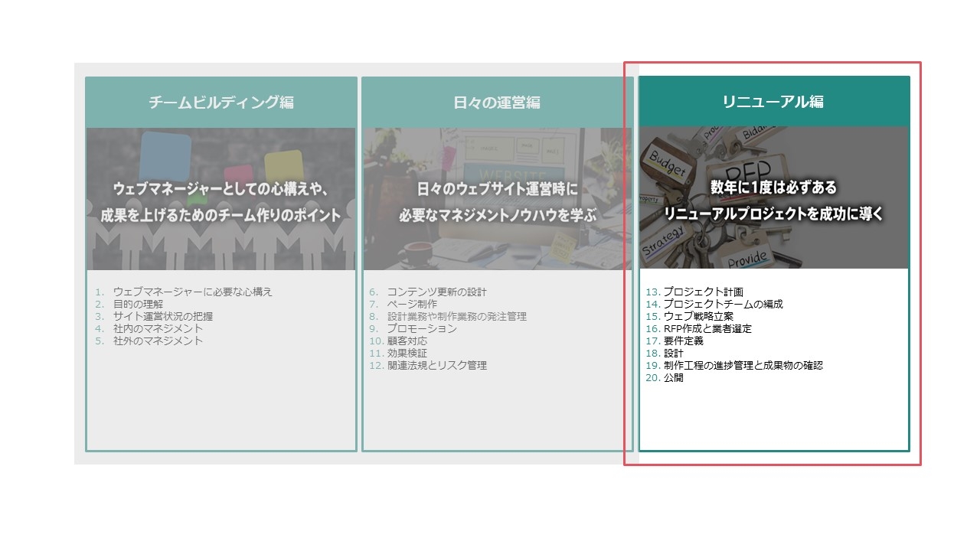Open プロジェクトチームの編成 entry
980x551 pixels.
click(723, 304)
